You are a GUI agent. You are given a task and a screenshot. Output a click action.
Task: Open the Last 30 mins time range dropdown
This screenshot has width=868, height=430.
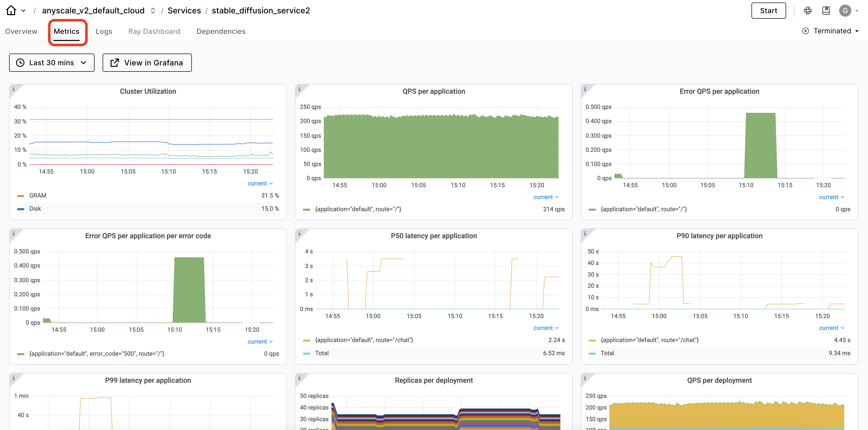point(52,63)
